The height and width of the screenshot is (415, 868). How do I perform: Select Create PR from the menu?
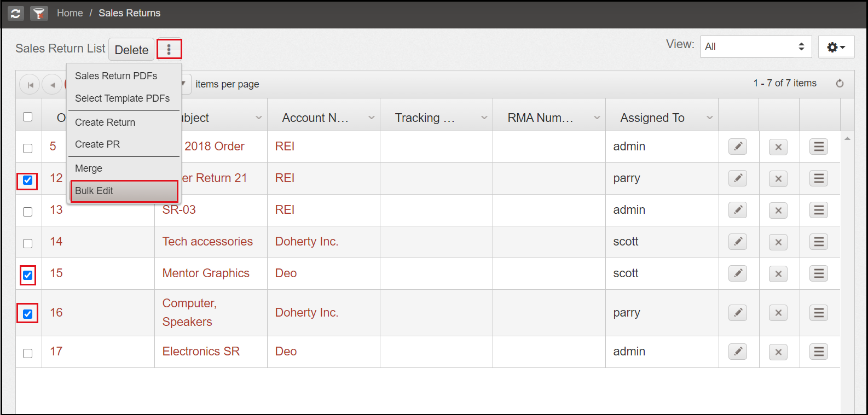point(124,144)
